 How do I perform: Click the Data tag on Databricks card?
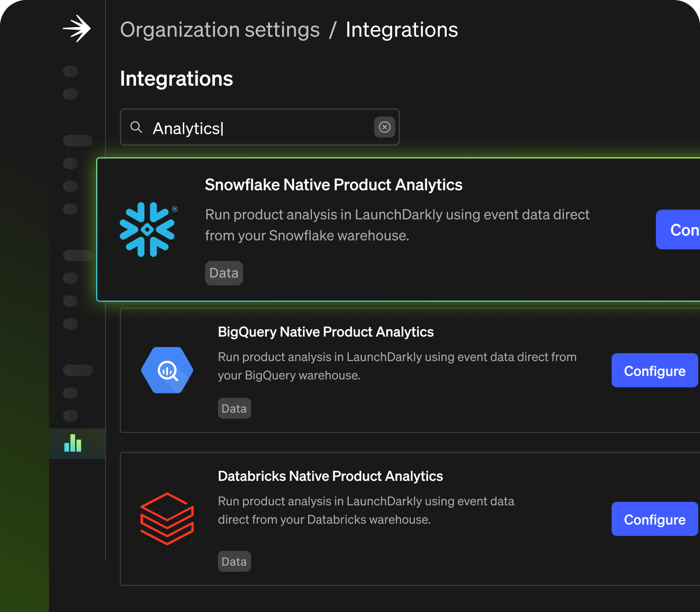click(234, 561)
